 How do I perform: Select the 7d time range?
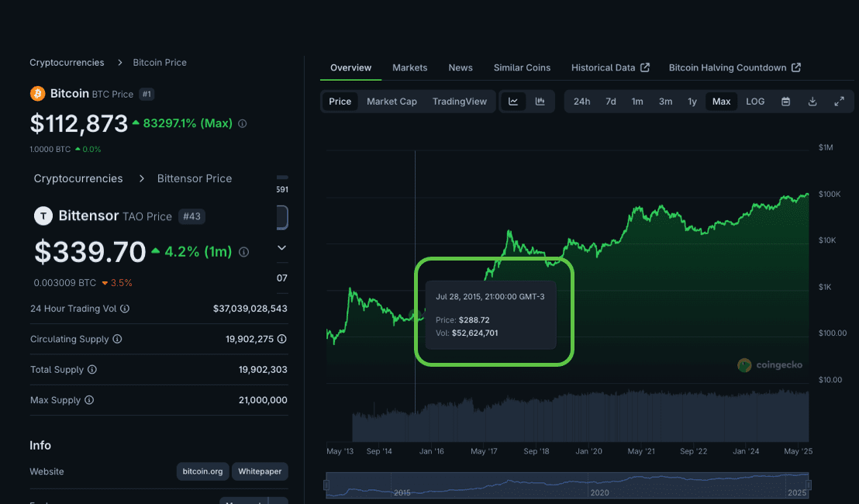[x=611, y=102]
